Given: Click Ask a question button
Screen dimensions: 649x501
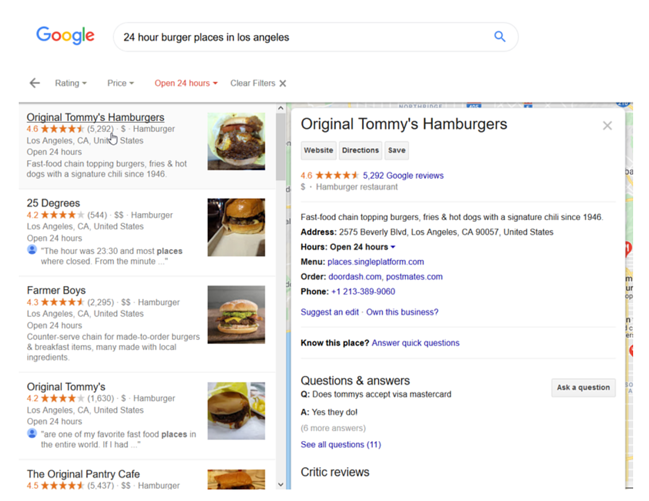Looking at the screenshot, I should 583,387.
